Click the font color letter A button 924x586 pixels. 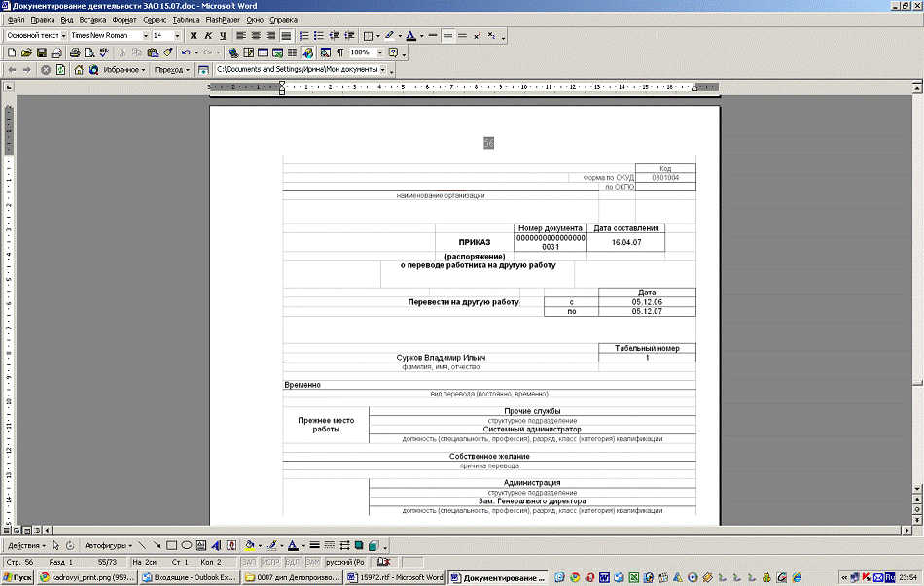pyautogui.click(x=410, y=36)
